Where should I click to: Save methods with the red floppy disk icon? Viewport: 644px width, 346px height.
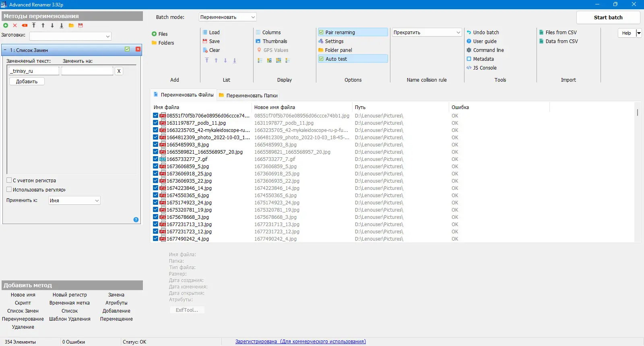pyautogui.click(x=80, y=25)
